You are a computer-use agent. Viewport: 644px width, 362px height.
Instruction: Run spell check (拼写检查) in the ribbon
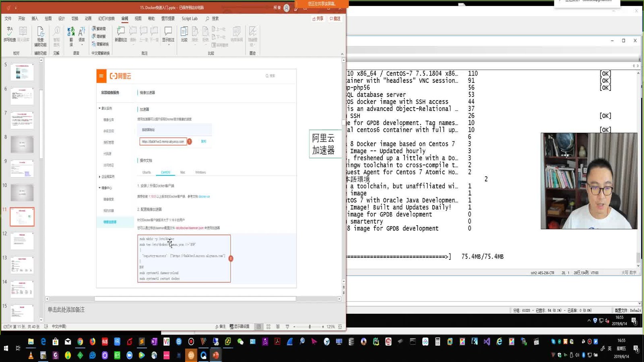[x=10, y=35]
